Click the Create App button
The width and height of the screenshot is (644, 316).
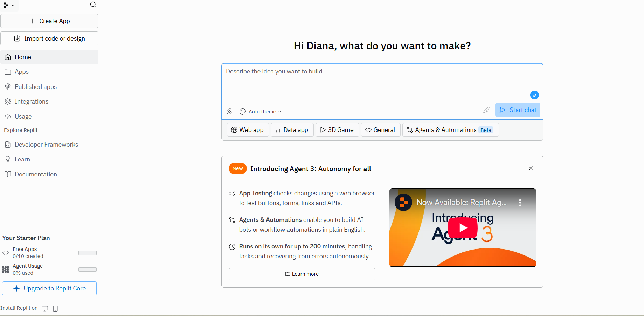coord(49,21)
